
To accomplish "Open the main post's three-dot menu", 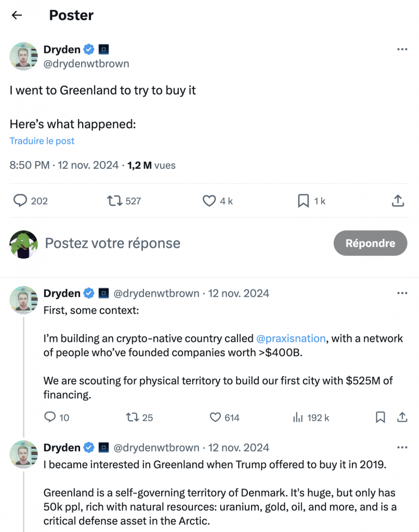I will click(402, 49).
